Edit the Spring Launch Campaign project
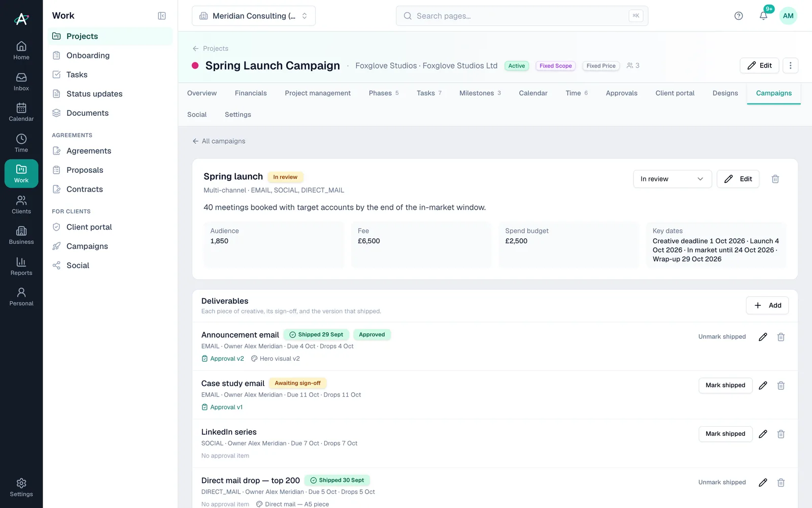The width and height of the screenshot is (812, 508). (759, 66)
